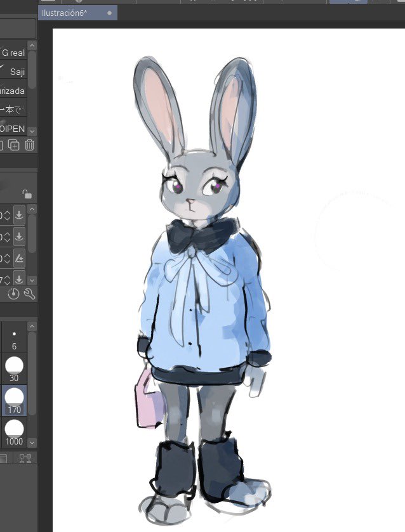Screen dimensions: 405x532
Task: Open the topmost pen pressure dynamics button
Action: click(x=19, y=215)
